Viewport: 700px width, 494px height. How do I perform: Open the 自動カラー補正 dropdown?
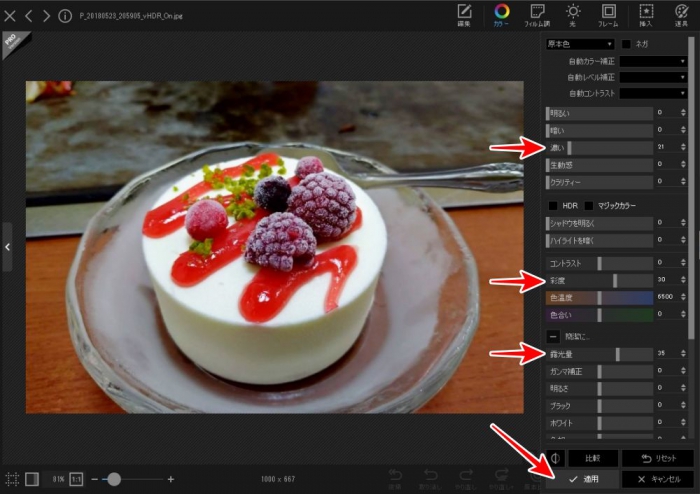click(x=653, y=61)
